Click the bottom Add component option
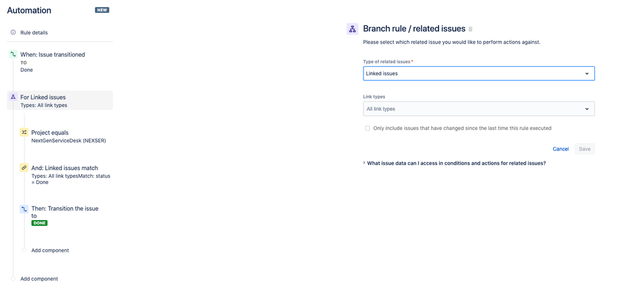Viewport: 644px width, 307px height. point(39,279)
